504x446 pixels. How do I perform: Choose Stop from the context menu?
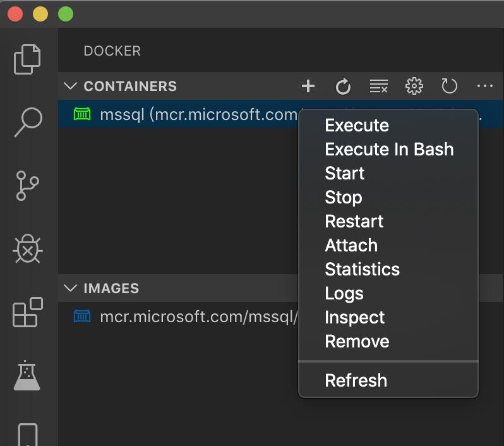(344, 197)
